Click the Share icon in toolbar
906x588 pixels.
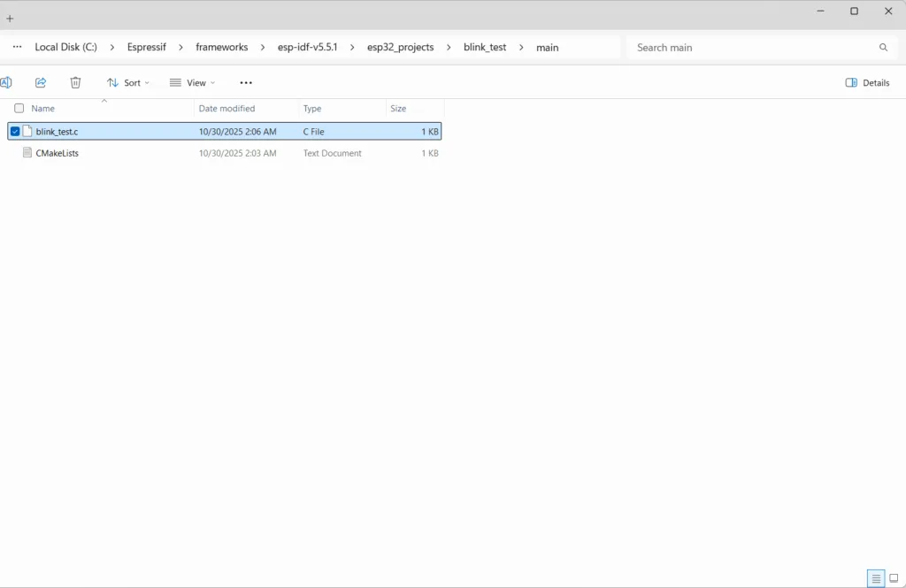41,82
